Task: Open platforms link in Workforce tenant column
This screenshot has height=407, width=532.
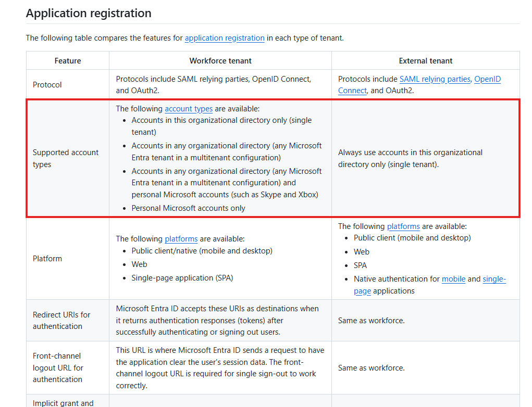Action: tap(181, 239)
